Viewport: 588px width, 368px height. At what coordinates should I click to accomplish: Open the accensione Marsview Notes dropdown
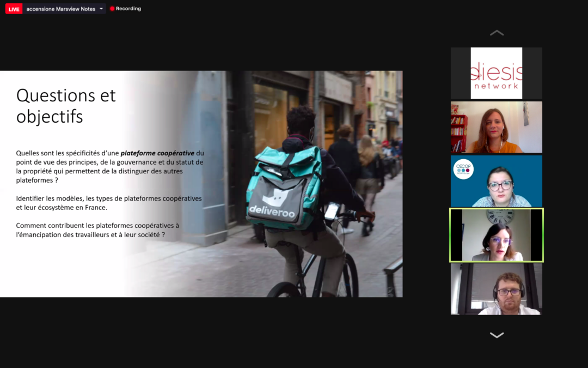[64, 9]
